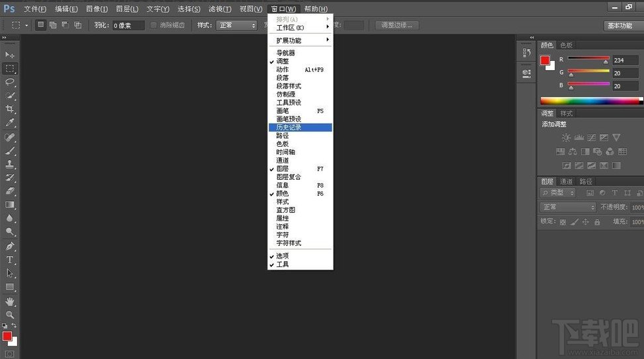
Task: Select the Path Selection tool
Action: 10,273
